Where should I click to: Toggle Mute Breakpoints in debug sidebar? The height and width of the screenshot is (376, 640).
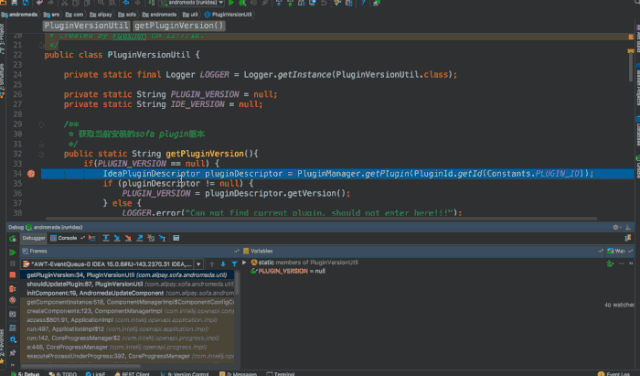click(x=13, y=300)
